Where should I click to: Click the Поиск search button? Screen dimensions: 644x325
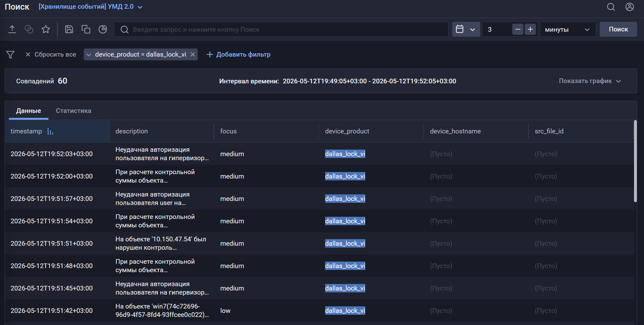[x=618, y=29]
